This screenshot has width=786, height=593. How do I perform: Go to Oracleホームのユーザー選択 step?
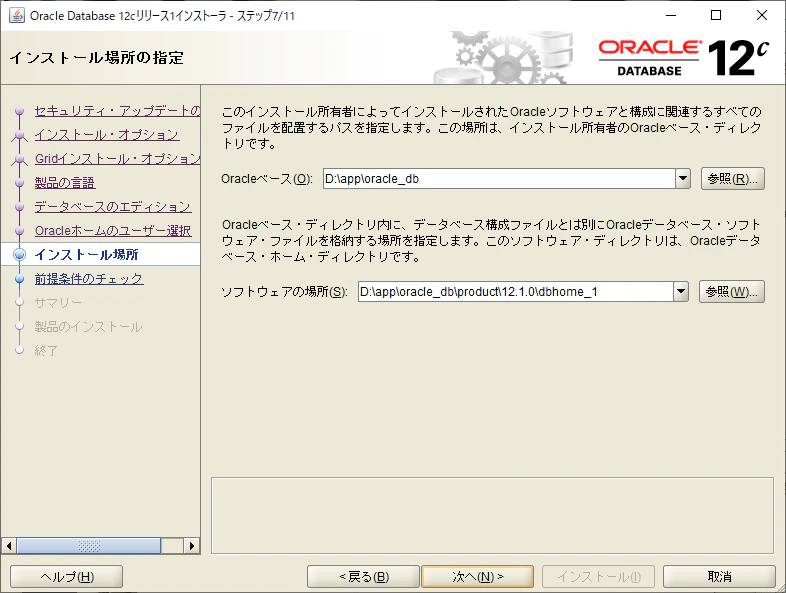[x=113, y=231]
